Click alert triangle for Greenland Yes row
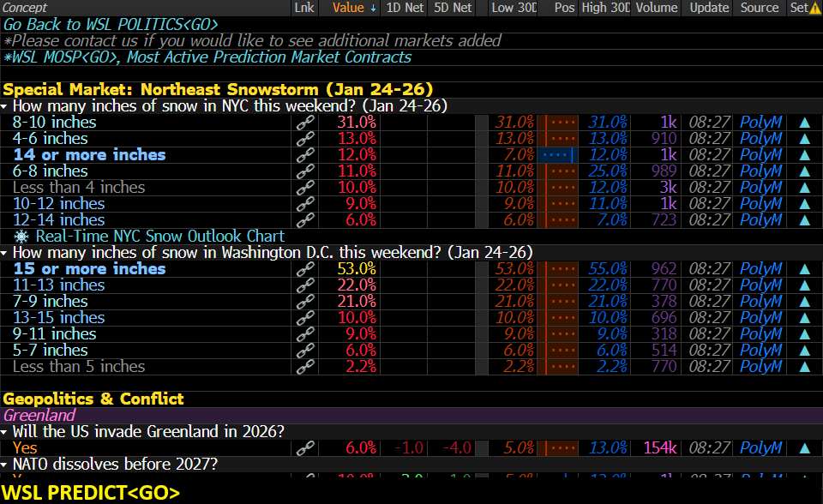 [804, 448]
